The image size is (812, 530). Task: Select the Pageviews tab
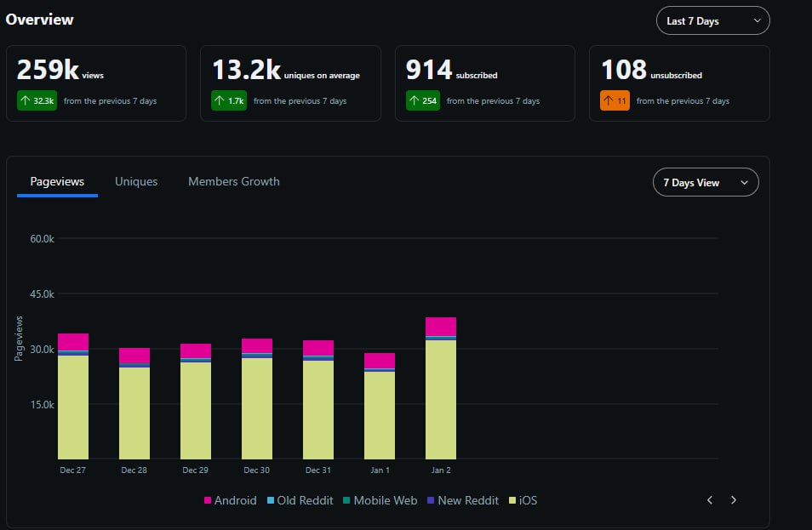[57, 182]
